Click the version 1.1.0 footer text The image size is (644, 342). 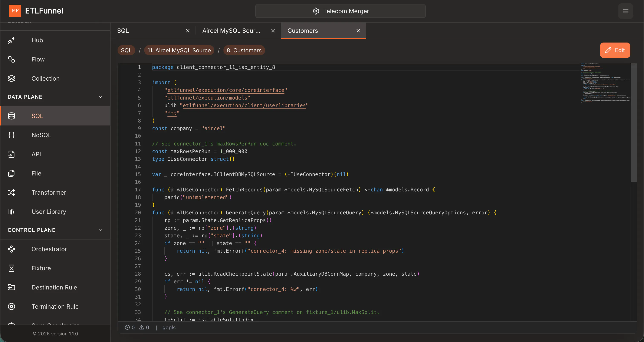[x=55, y=333]
